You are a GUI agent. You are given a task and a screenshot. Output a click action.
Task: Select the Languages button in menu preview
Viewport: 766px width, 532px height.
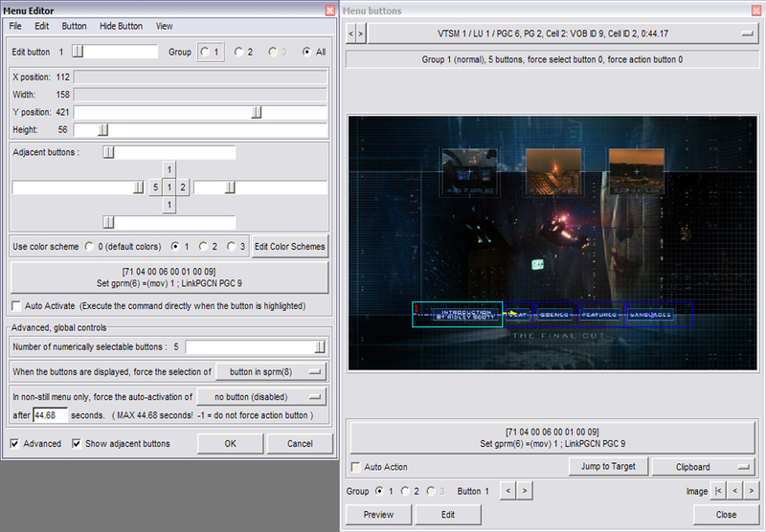[659, 315]
